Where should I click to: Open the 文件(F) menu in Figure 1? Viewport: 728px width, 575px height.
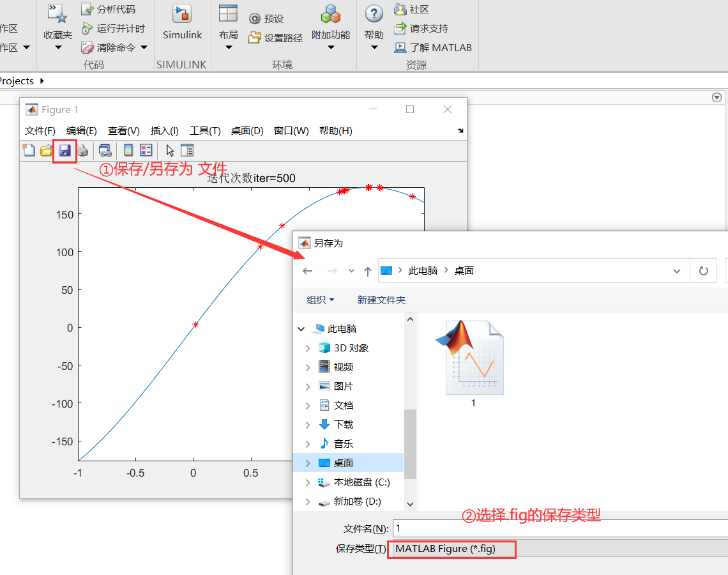point(40,131)
